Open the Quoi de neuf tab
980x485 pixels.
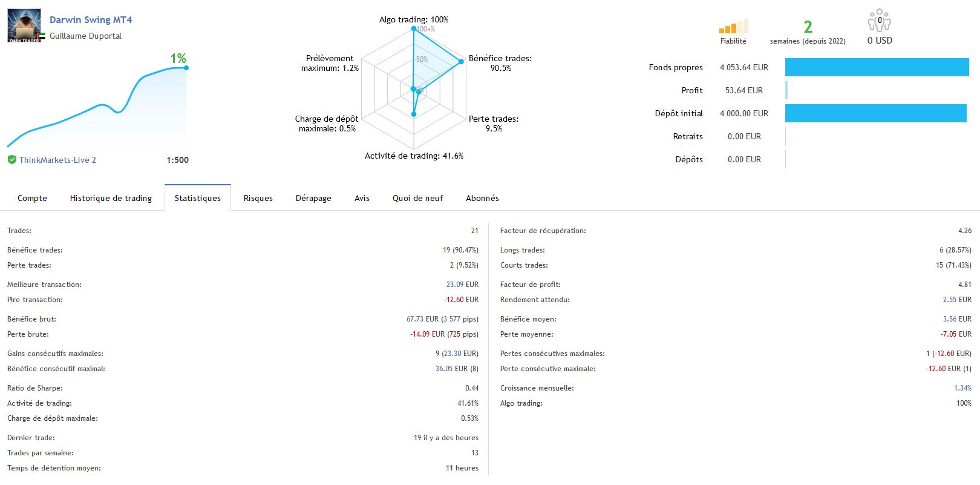[x=417, y=198]
